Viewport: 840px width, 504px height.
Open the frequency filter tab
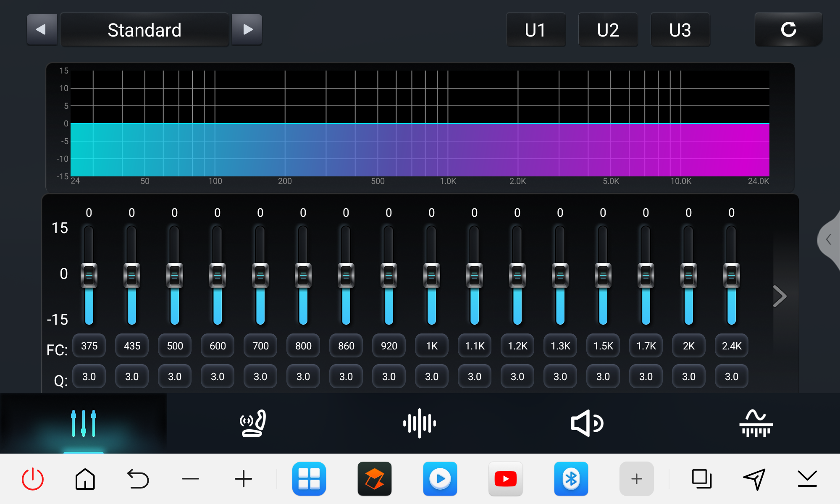coord(756,423)
